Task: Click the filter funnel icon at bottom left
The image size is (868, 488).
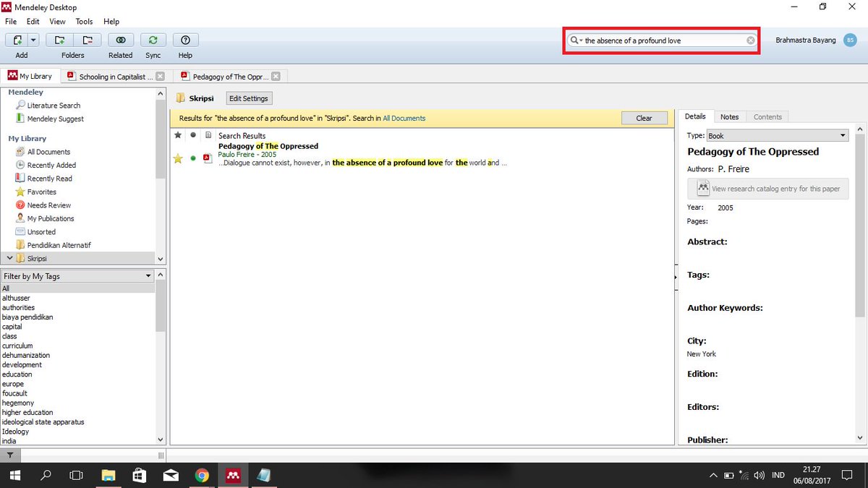Action: coord(10,455)
